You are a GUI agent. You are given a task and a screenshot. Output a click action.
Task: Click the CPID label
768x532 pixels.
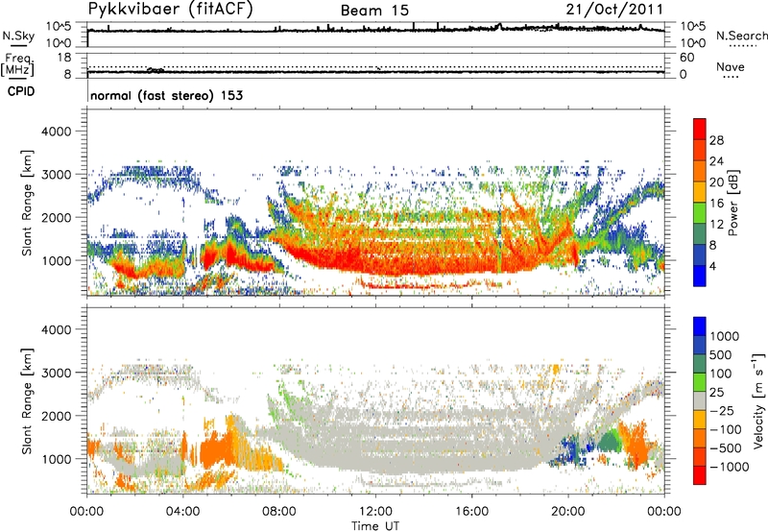click(21, 91)
